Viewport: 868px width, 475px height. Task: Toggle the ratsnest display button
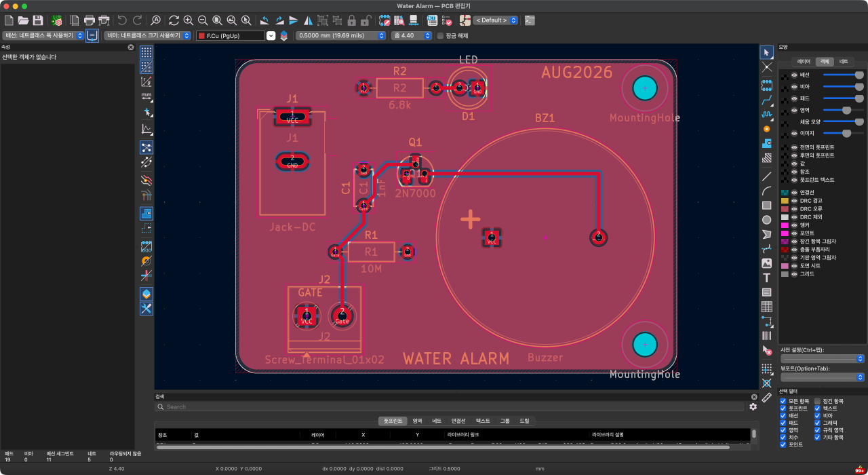point(146,147)
